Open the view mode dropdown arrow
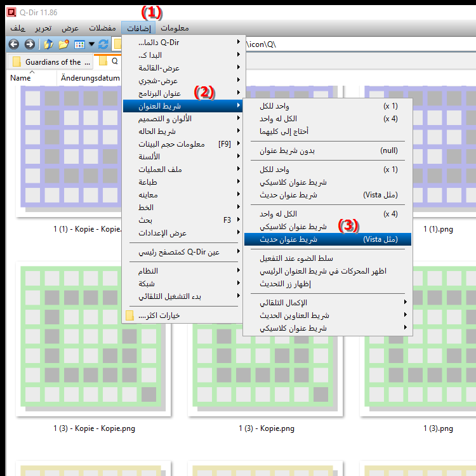 point(91,44)
